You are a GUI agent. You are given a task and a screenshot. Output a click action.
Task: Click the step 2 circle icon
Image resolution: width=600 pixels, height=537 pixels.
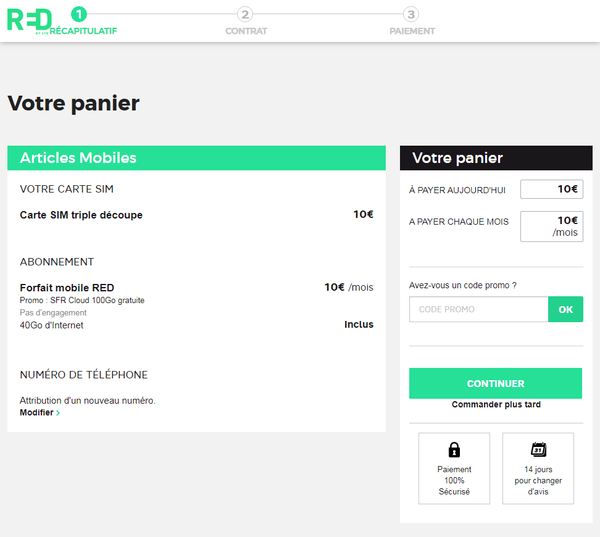point(246,14)
